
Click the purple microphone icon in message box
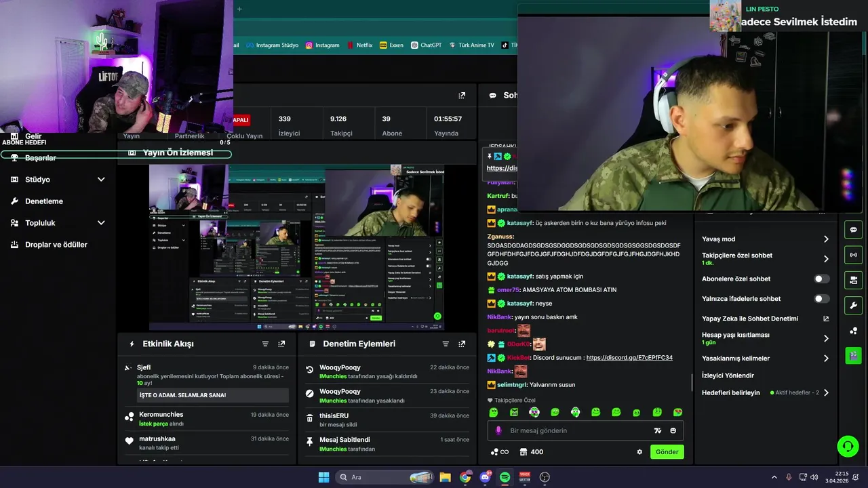tap(498, 430)
